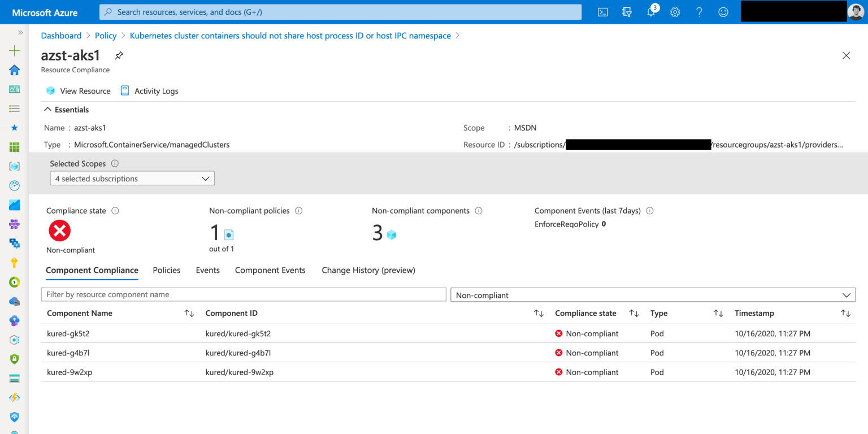Switch to the Events tab
The width and height of the screenshot is (868, 434).
click(x=208, y=270)
